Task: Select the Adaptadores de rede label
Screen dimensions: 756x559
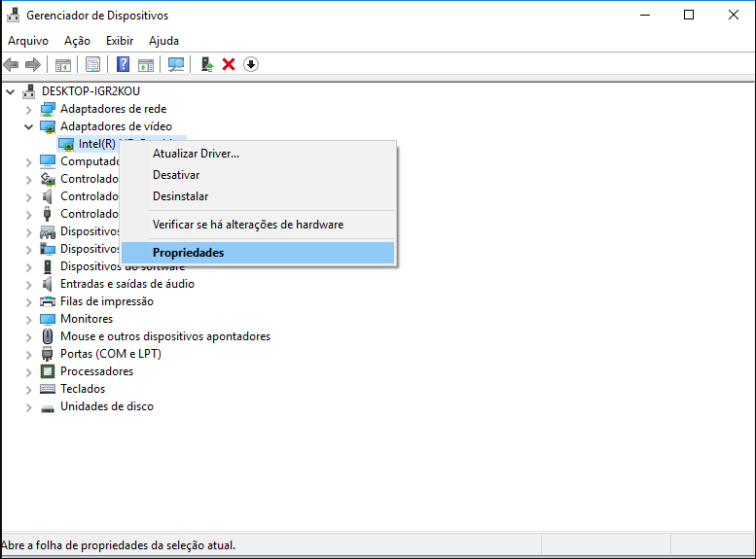Action: pyautogui.click(x=113, y=109)
